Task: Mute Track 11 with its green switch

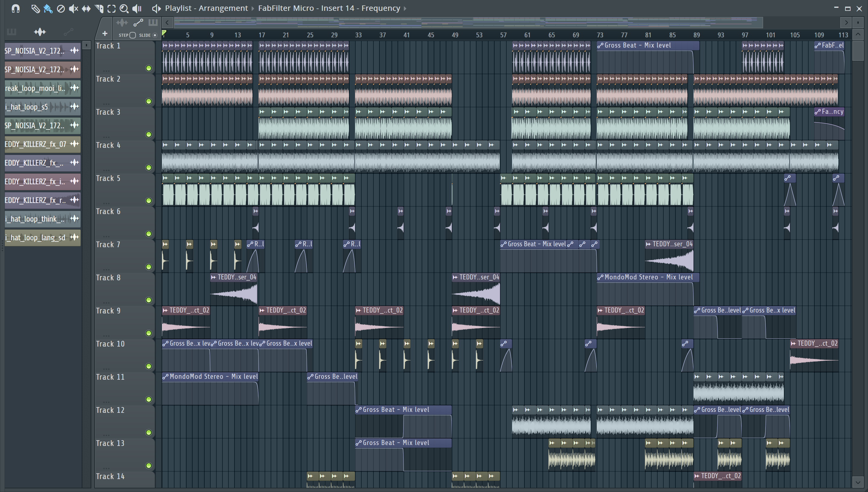Action: (x=149, y=400)
